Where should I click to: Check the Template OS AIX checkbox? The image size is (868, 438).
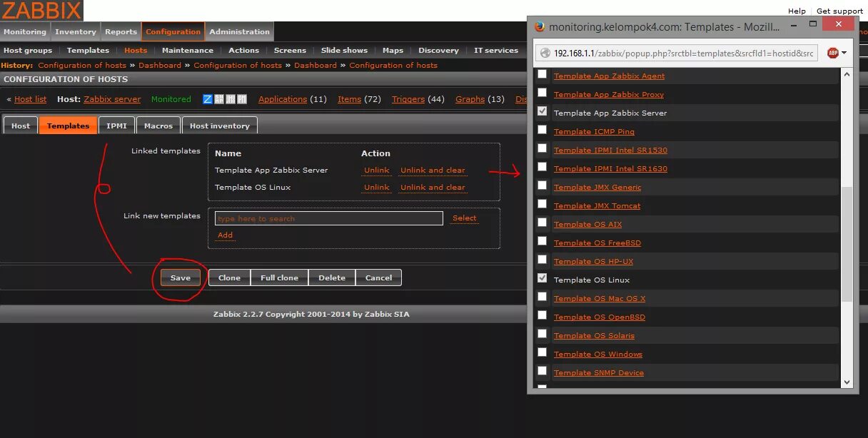tap(542, 223)
